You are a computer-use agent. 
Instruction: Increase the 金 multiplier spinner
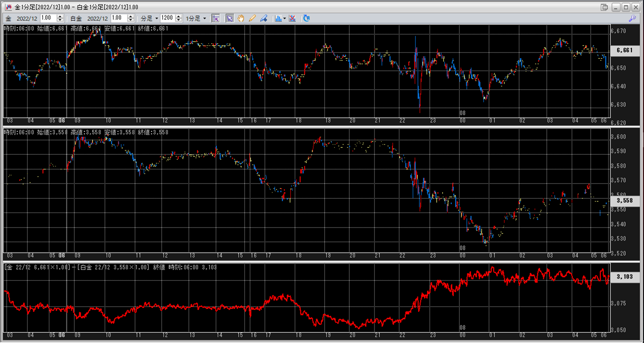(60, 16)
